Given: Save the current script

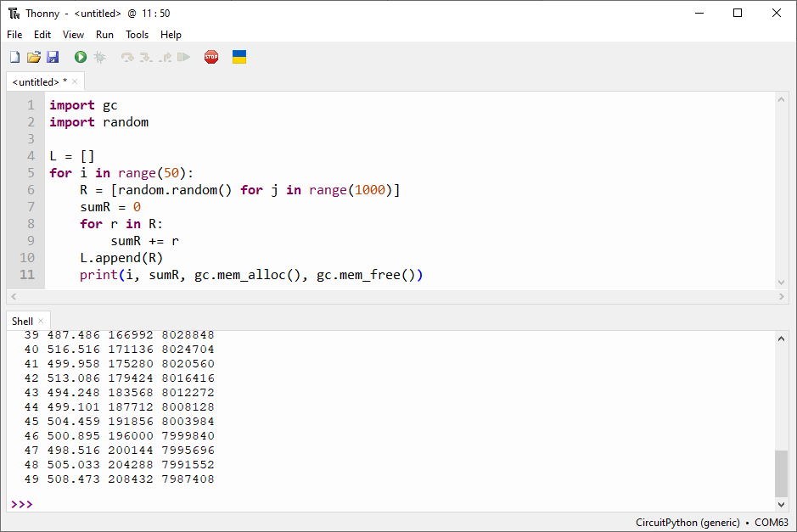Looking at the screenshot, I should (53, 57).
